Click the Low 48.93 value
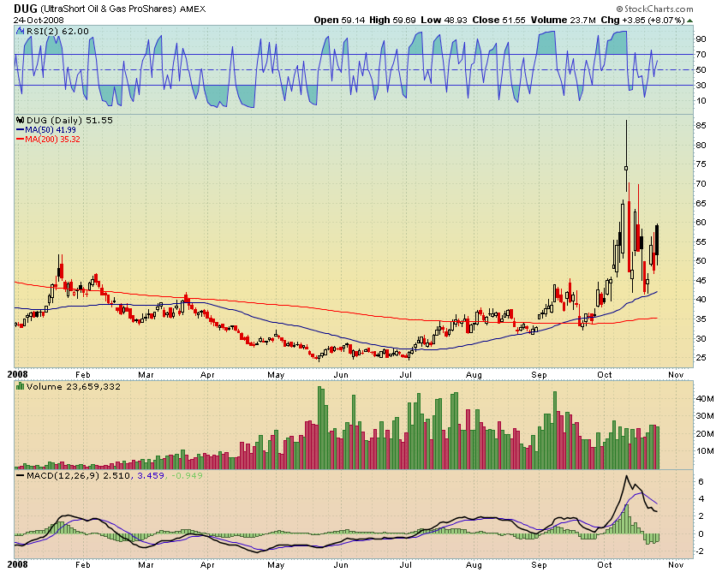 [x=444, y=20]
